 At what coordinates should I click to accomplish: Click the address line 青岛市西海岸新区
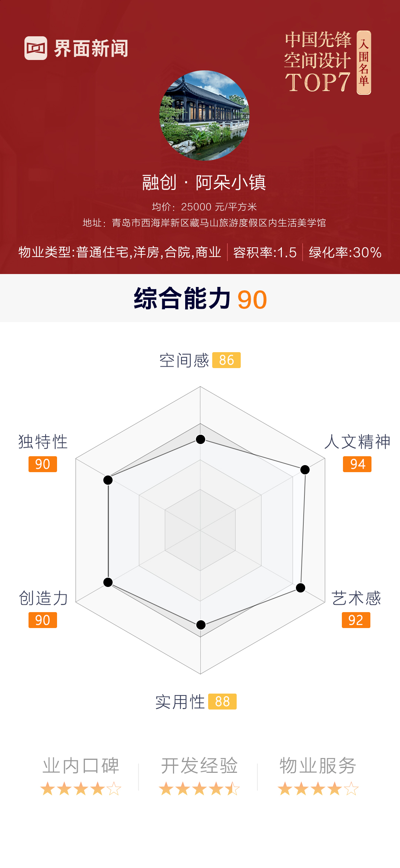tap(204, 223)
